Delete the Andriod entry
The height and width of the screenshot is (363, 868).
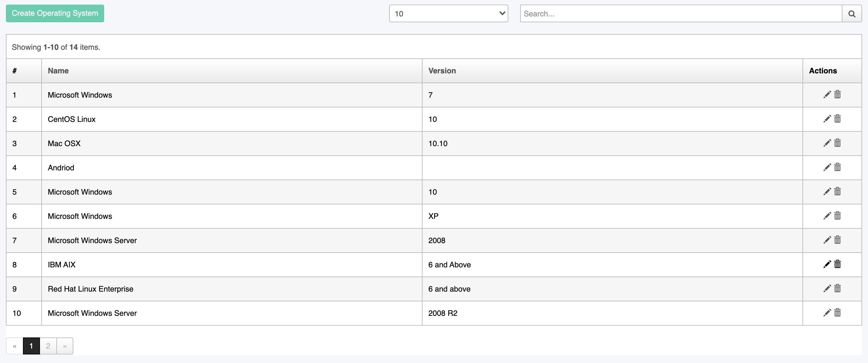tap(837, 167)
